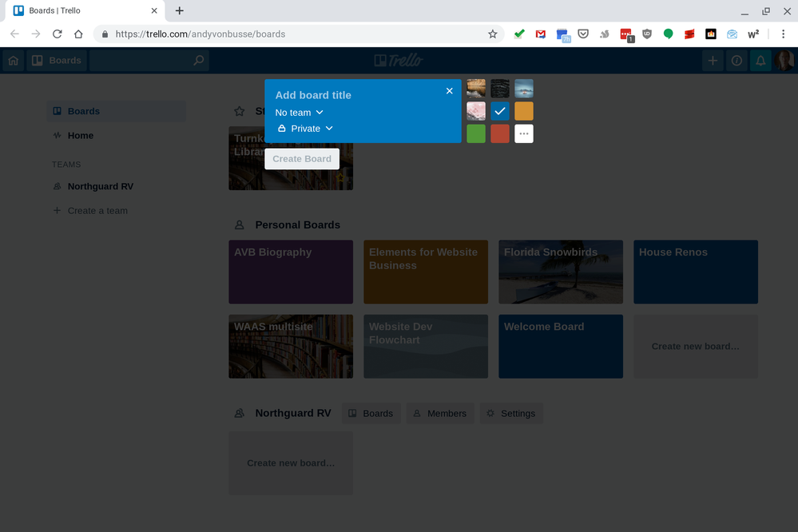Click Create new board in Personal Boards
The image size is (798, 532).
click(x=696, y=346)
